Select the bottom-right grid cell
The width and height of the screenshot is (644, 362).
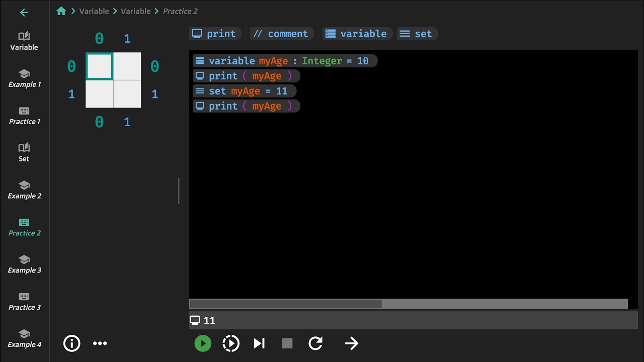pos(127,94)
